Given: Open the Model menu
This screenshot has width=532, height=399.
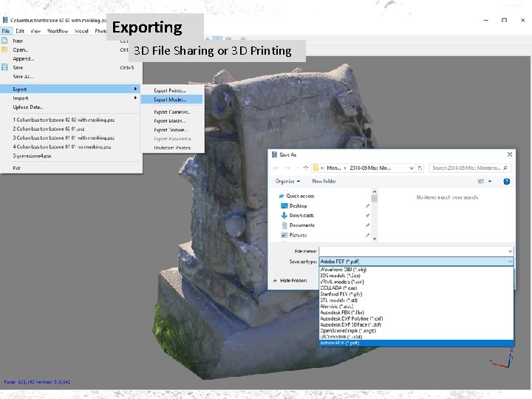Looking at the screenshot, I should [81, 31].
